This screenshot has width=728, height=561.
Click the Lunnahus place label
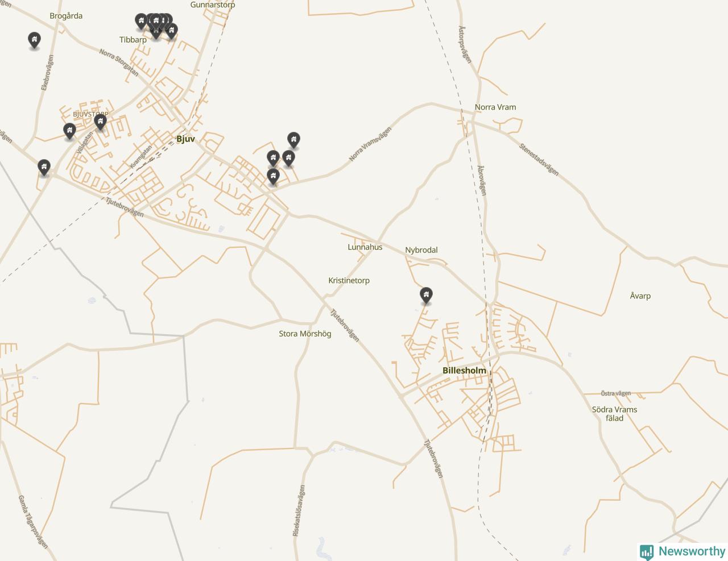click(365, 247)
